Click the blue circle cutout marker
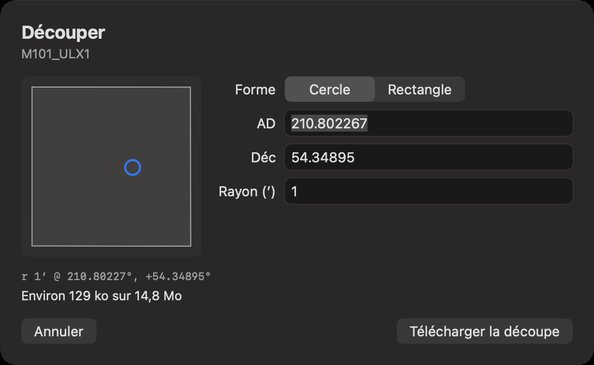The height and width of the screenshot is (365, 594). tap(133, 167)
